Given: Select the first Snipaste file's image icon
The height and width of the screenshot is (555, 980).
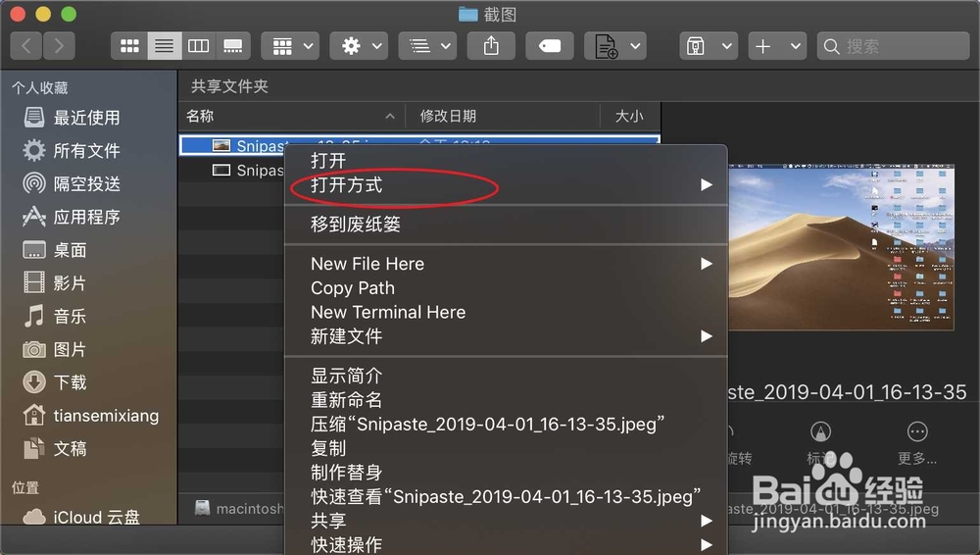Looking at the screenshot, I should click(x=221, y=146).
